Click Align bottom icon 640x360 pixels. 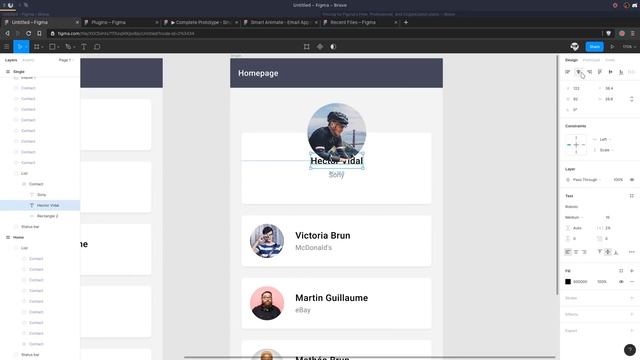pyautogui.click(x=621, y=72)
